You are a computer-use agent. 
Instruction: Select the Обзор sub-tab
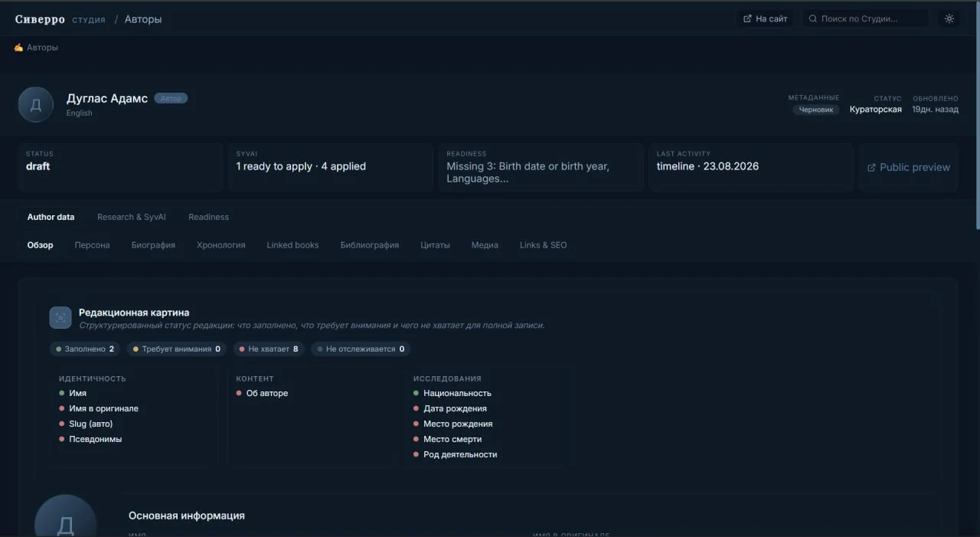tap(41, 245)
